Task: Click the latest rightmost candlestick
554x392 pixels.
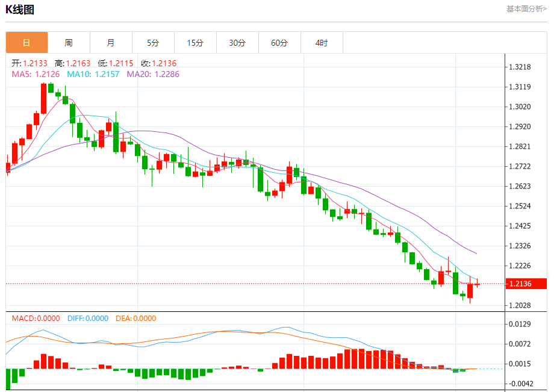Action: 477,284
